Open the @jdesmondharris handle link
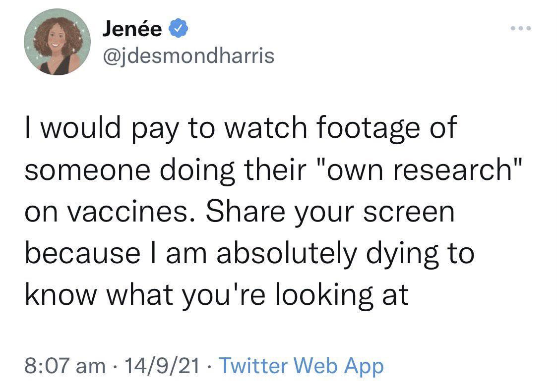557x392 pixels. (188, 56)
